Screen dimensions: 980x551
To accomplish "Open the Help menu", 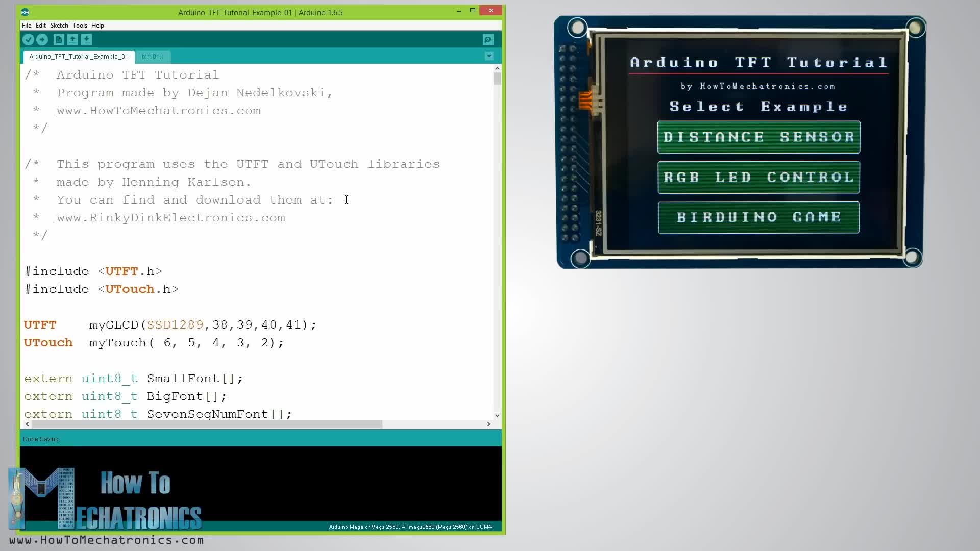I will (x=97, y=26).
